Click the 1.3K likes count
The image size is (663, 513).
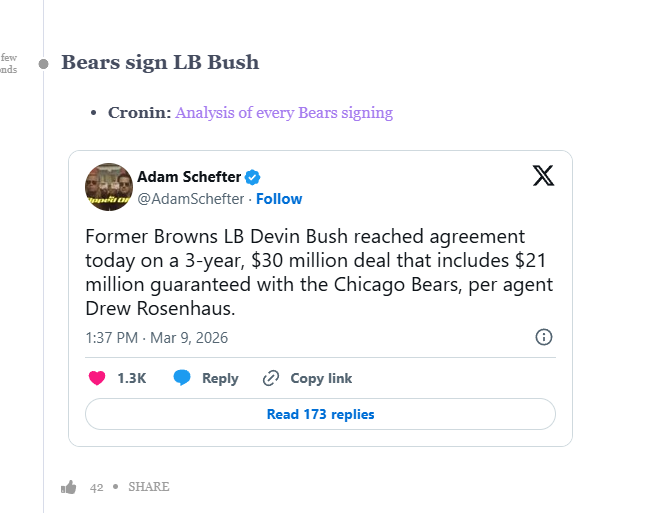point(132,379)
